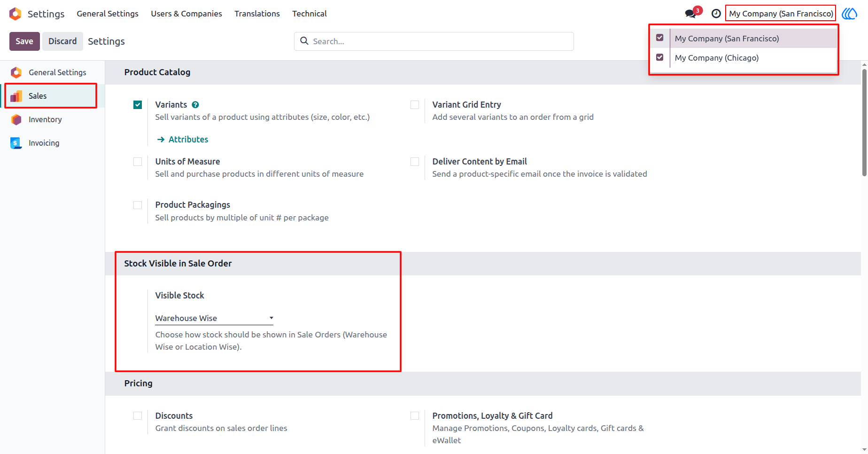Select My Company (Chicago) entry

click(753, 58)
